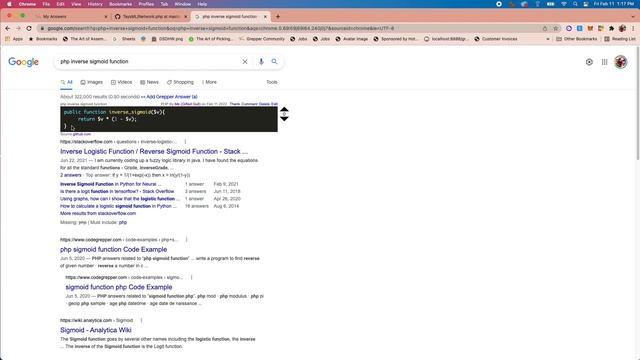Bookmark this page with the star icon
This screenshot has width=640, height=360.
click(x=556, y=28)
